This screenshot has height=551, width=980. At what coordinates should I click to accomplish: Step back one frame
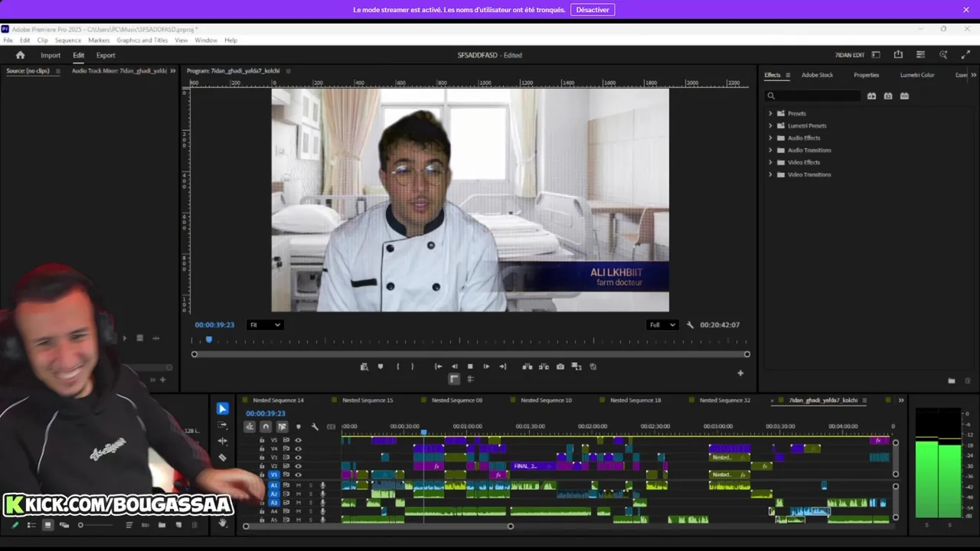click(x=454, y=367)
